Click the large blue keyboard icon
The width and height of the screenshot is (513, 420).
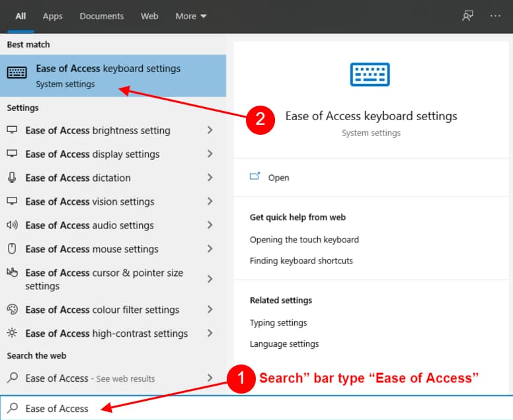click(x=370, y=75)
